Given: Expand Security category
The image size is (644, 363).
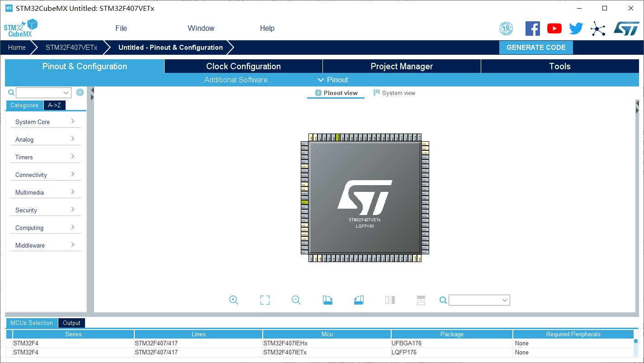Looking at the screenshot, I should (x=45, y=210).
